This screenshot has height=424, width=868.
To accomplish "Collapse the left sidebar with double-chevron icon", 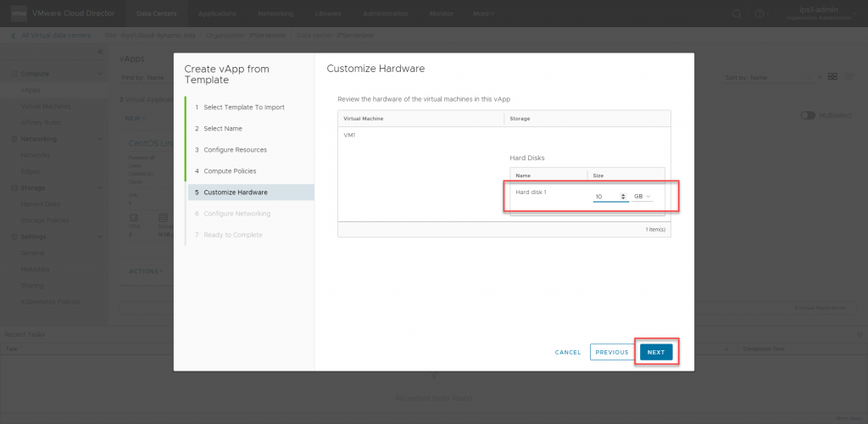I will click(100, 53).
